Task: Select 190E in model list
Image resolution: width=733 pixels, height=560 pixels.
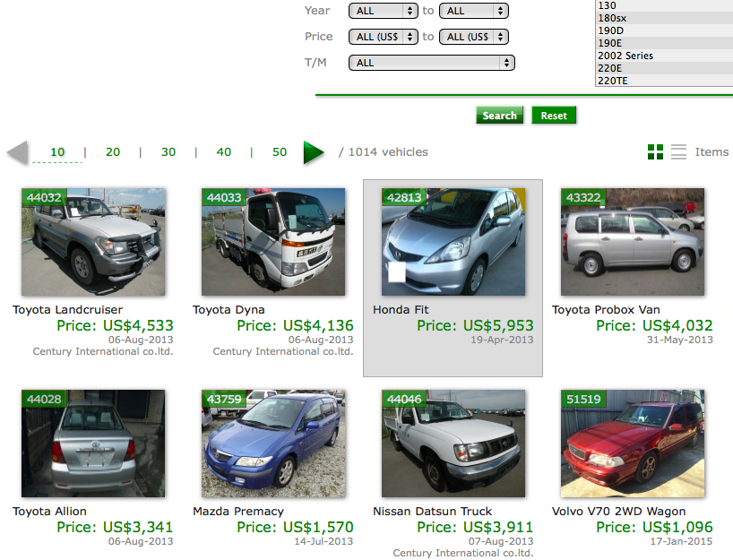Action: pos(664,43)
